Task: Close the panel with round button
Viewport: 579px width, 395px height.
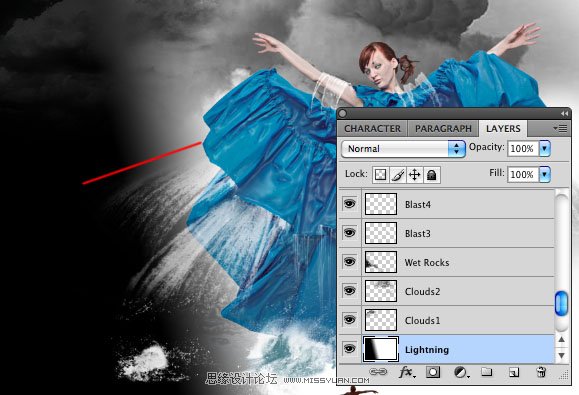Action: coord(342,114)
